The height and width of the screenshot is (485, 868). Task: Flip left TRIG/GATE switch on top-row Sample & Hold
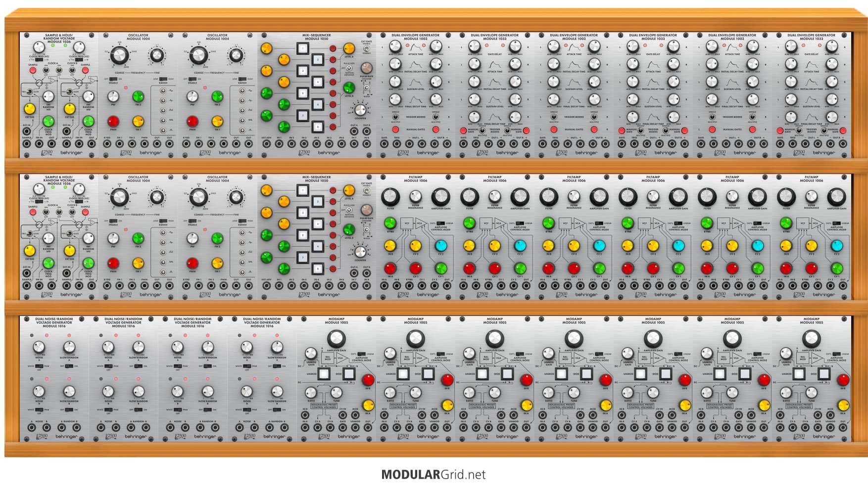30,91
